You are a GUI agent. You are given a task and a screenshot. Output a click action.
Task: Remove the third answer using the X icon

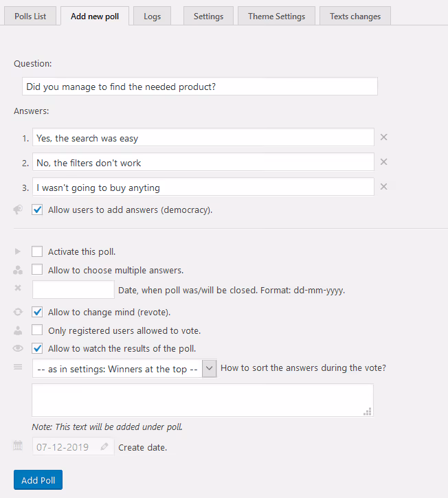(383, 187)
